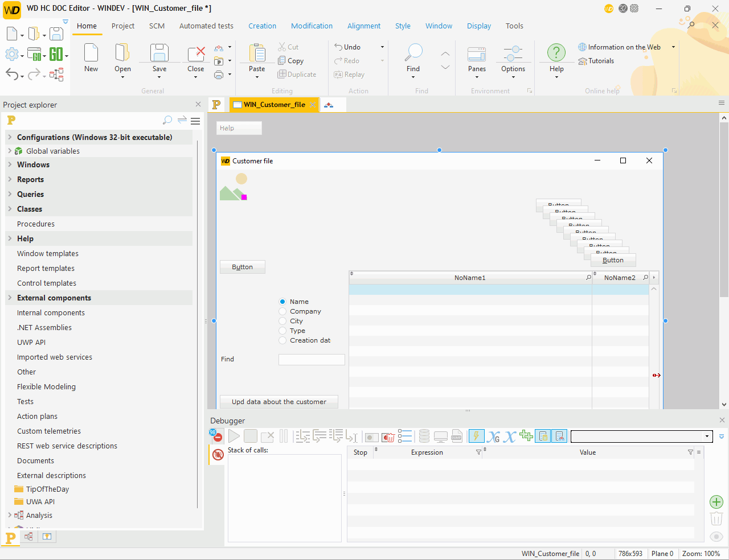Click the Find input field in Customer window

pos(312,360)
